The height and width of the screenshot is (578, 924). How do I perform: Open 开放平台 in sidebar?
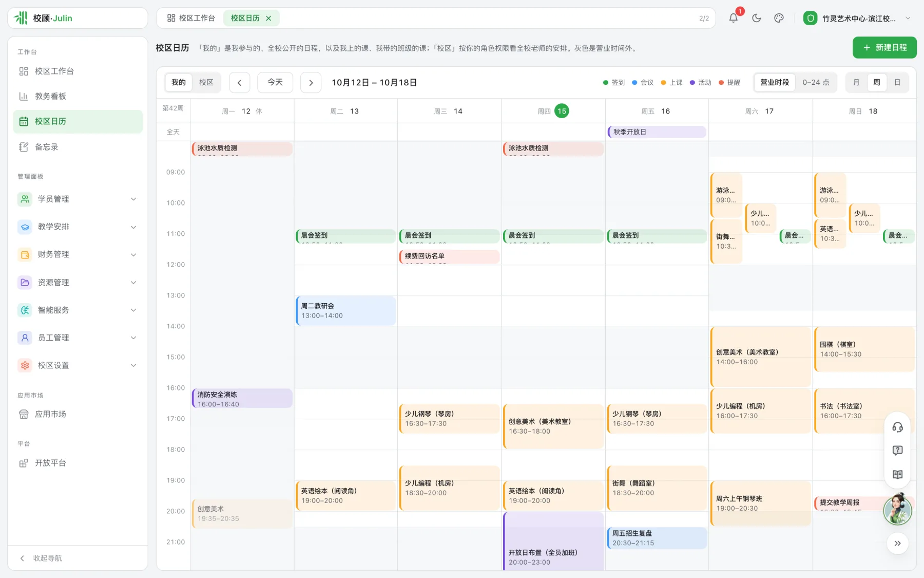78,463
